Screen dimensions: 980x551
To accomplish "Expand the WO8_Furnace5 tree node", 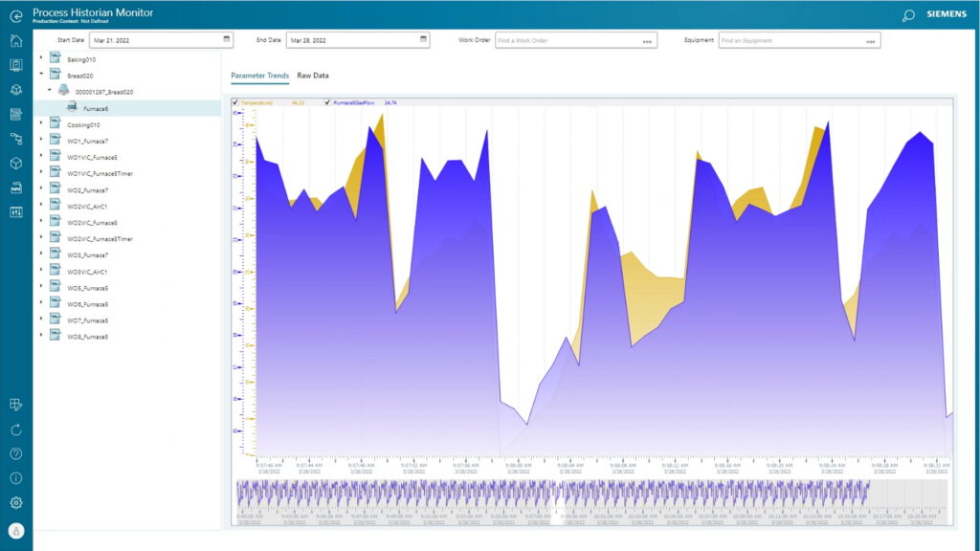I will point(42,335).
